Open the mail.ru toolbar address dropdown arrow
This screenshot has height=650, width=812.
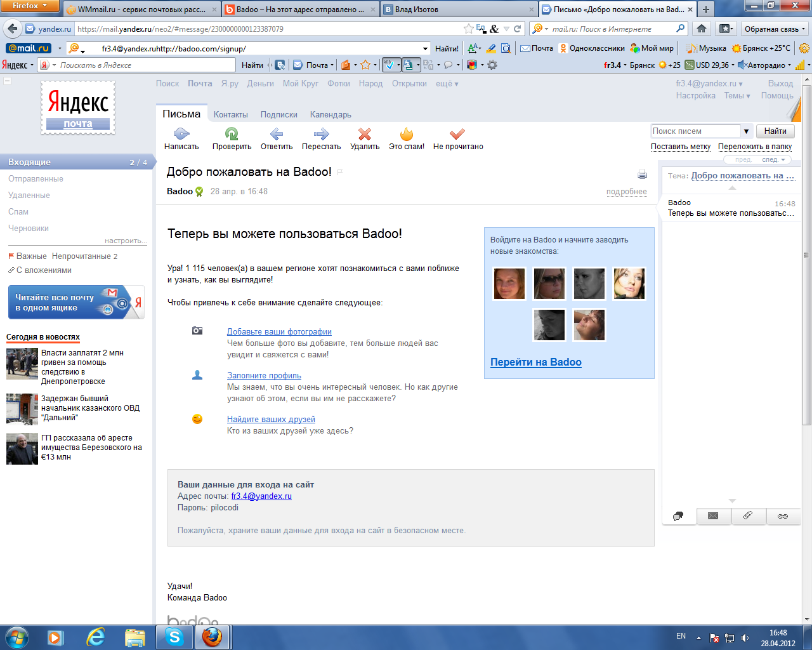425,48
